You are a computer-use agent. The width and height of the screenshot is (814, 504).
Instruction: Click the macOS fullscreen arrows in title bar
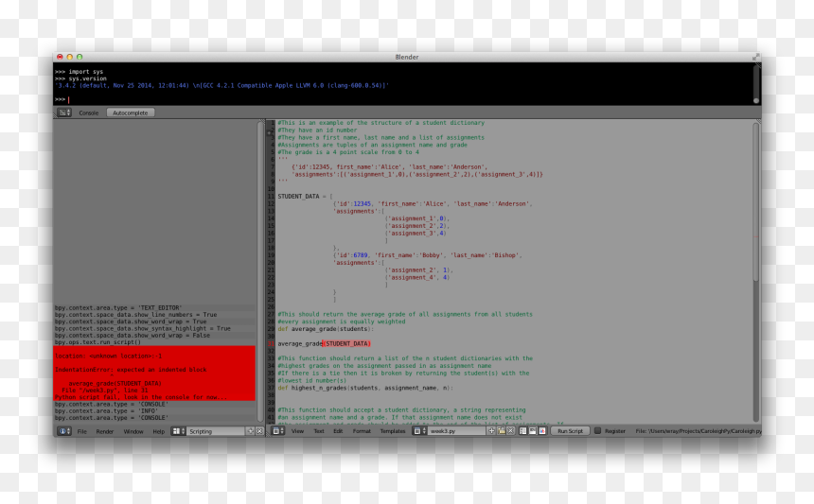(756, 57)
